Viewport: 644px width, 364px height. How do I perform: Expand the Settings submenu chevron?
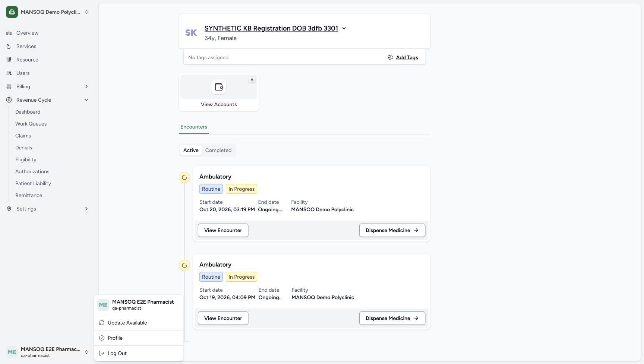(86, 209)
